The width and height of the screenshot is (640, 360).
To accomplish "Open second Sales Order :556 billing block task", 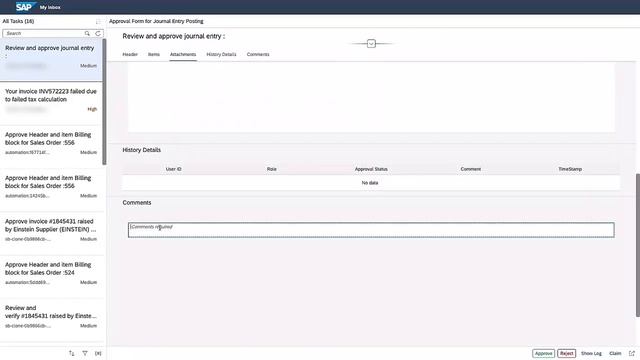I will point(51,189).
